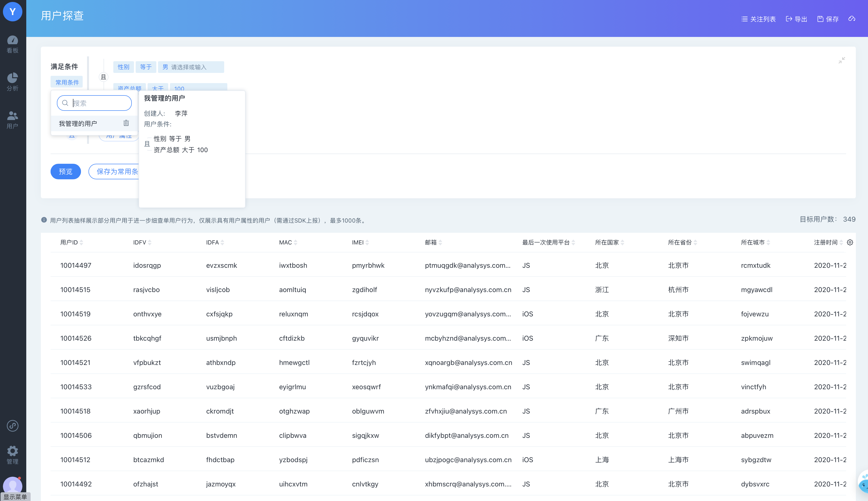The width and height of the screenshot is (868, 501).
Task: Click user ID 10014506
Action: coord(76,435)
